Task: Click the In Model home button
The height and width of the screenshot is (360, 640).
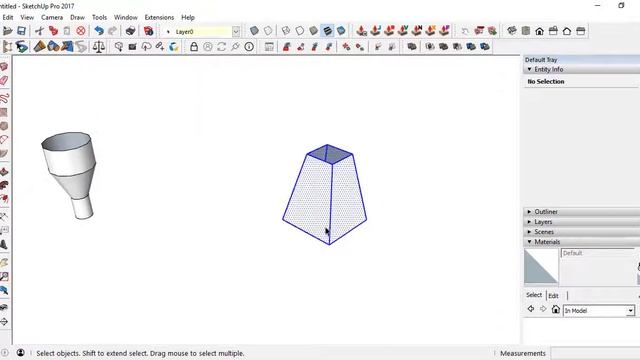Action: [x=556, y=309]
